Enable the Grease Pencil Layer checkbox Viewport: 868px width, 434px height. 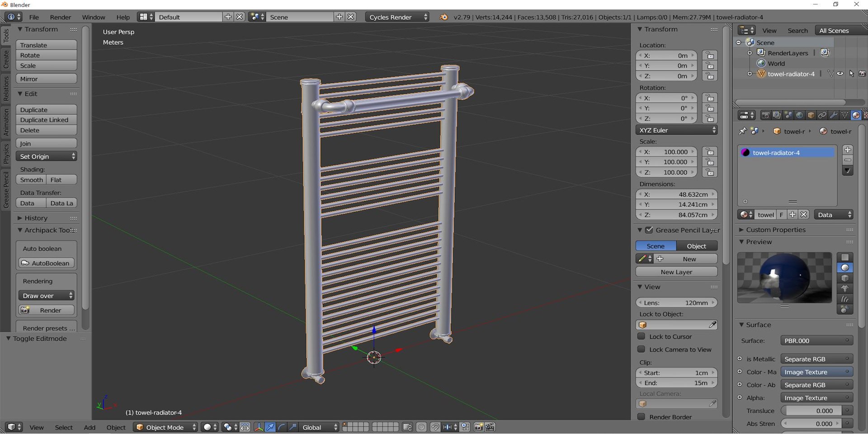click(649, 230)
